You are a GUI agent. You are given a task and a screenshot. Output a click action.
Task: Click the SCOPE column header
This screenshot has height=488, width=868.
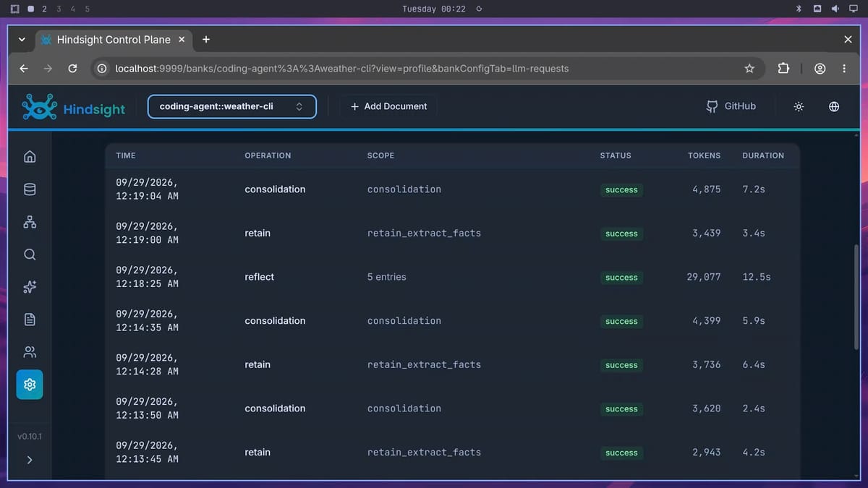click(x=380, y=155)
